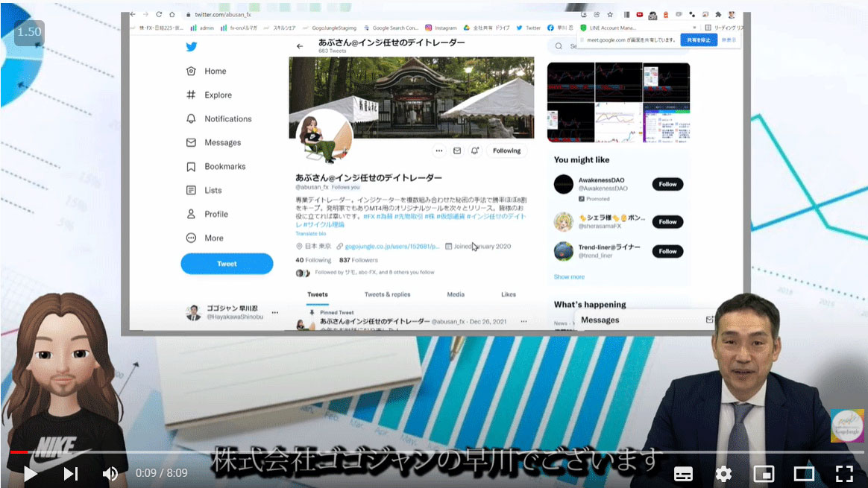The image size is (868, 488).
Task: Mute the video volume
Action: [x=110, y=474]
